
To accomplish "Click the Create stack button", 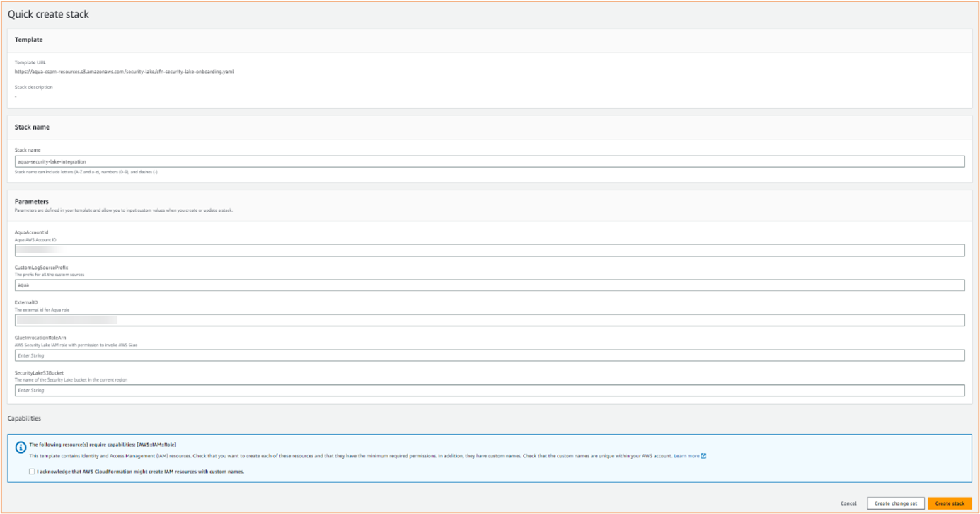I will (x=950, y=503).
